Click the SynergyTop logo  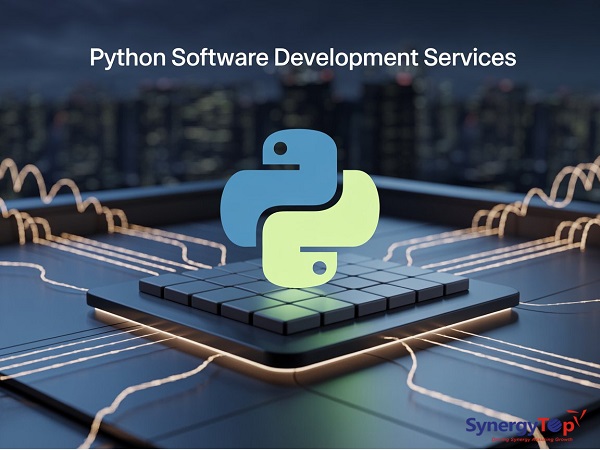point(526,426)
